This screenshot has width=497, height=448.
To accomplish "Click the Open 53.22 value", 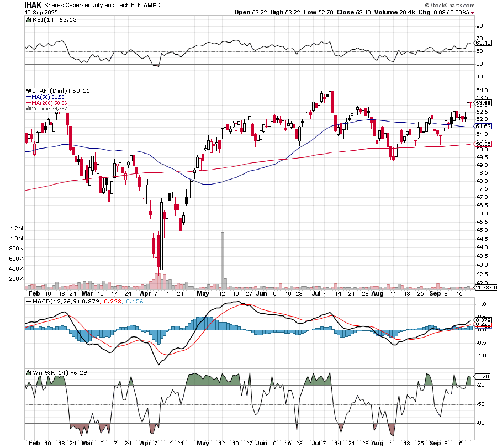I will pyautogui.click(x=251, y=12).
